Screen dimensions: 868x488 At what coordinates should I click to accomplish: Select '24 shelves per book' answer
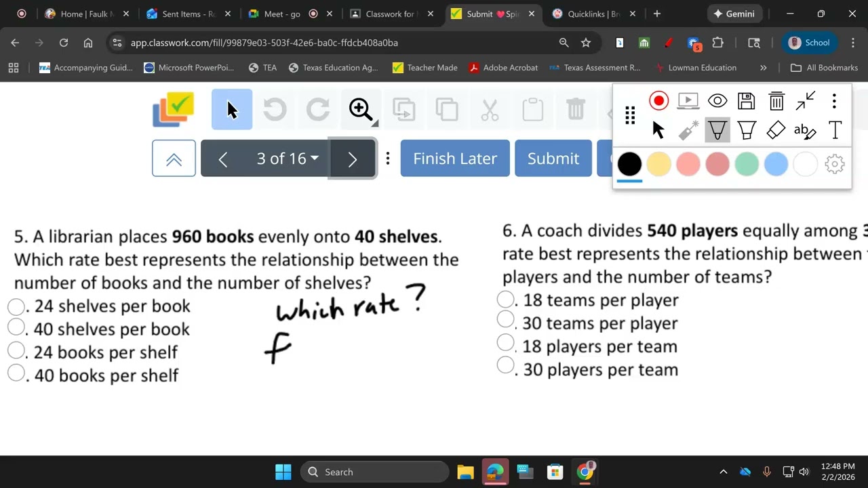(x=16, y=306)
